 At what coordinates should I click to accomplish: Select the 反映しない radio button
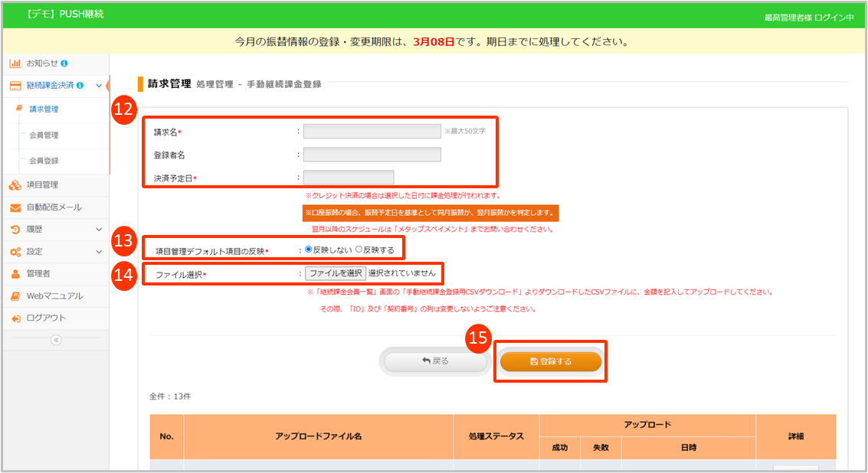click(x=309, y=250)
